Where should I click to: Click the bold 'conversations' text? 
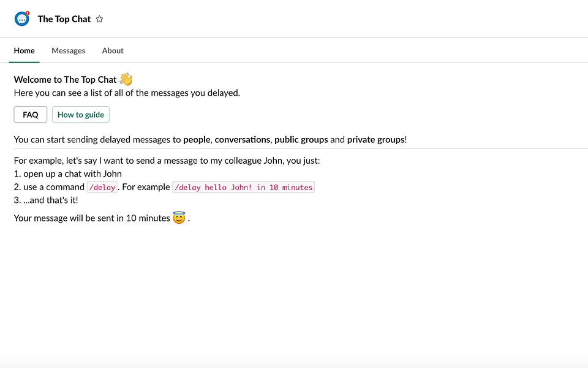click(x=243, y=139)
